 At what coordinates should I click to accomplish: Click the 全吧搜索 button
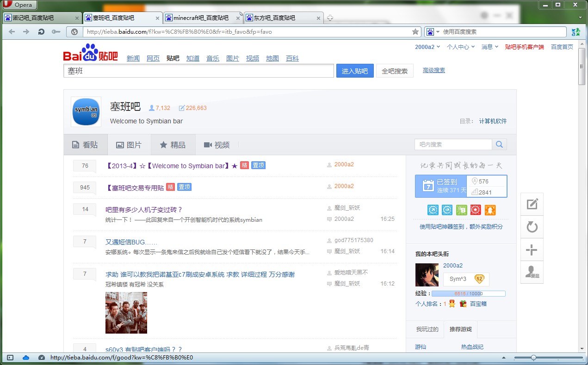(395, 71)
